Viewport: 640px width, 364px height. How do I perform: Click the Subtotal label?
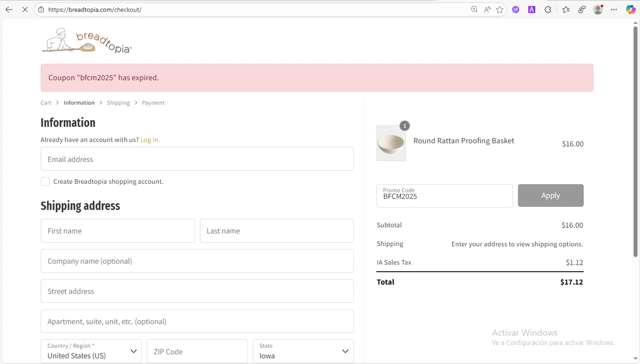(x=389, y=225)
